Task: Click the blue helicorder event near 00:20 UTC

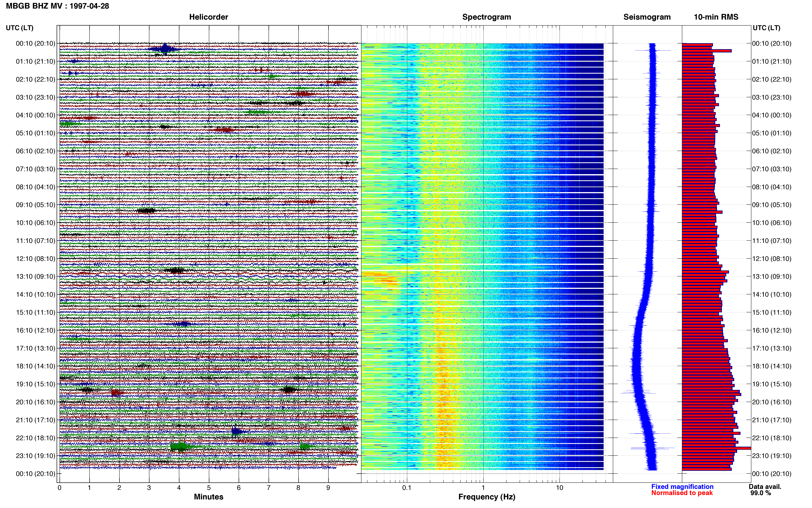Action: coord(165,49)
